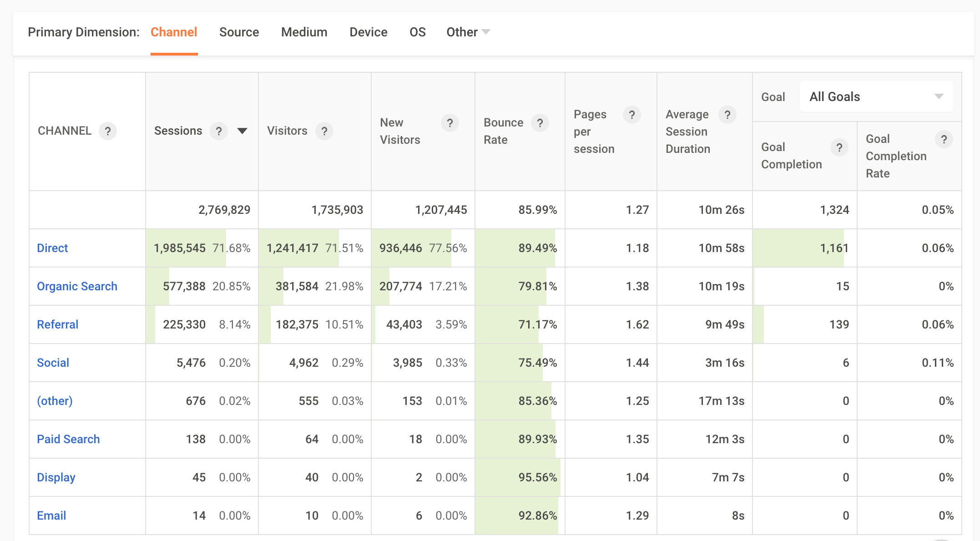This screenshot has width=980, height=541.
Task: Click the Sessions column help icon
Action: pyautogui.click(x=219, y=131)
